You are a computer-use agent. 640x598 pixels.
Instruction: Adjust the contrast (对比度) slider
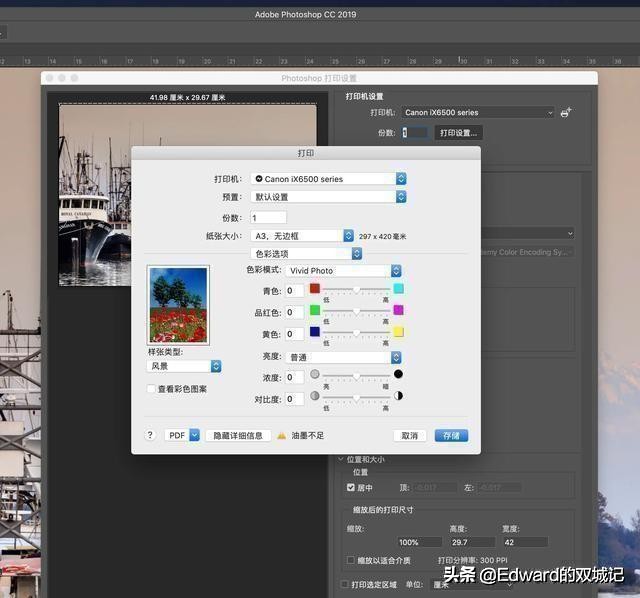tap(356, 398)
